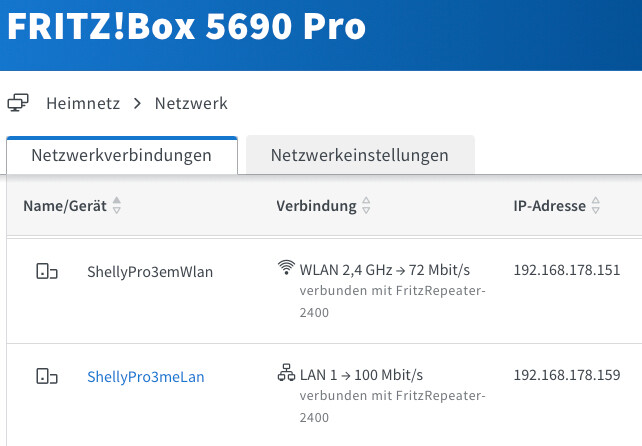Image resolution: width=642 pixels, height=446 pixels.
Task: Sort table by IP-Adresse arrows
Action: 596,207
